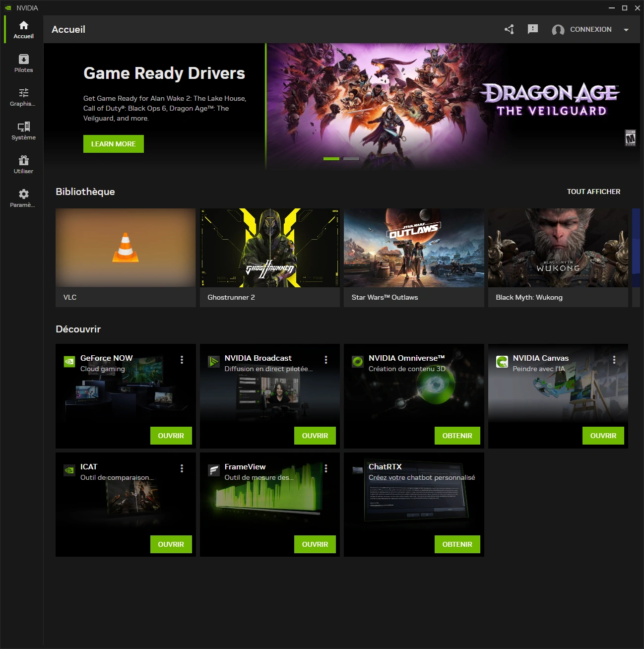
Task: Click OBTENIR on NVIDIA Omniverse card
Action: (x=457, y=436)
